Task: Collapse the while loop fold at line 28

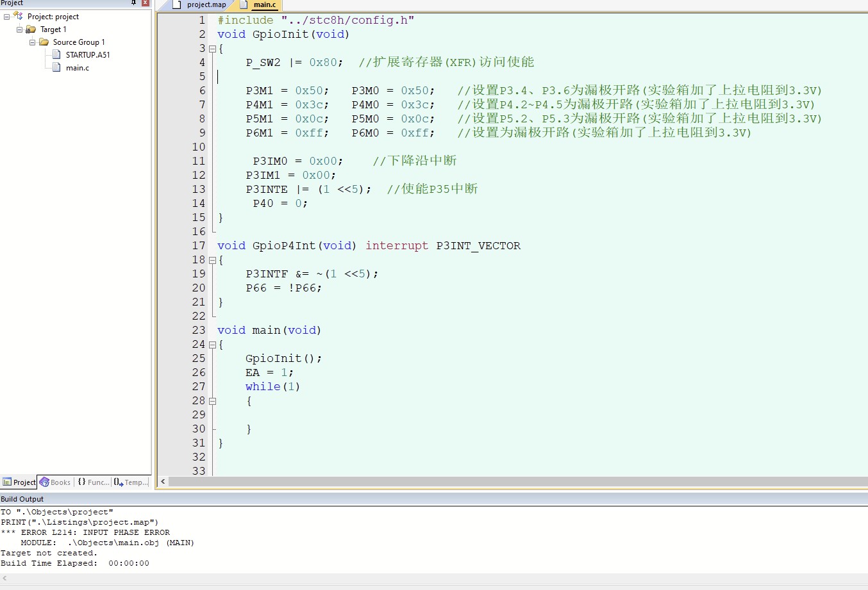Action: click(212, 401)
